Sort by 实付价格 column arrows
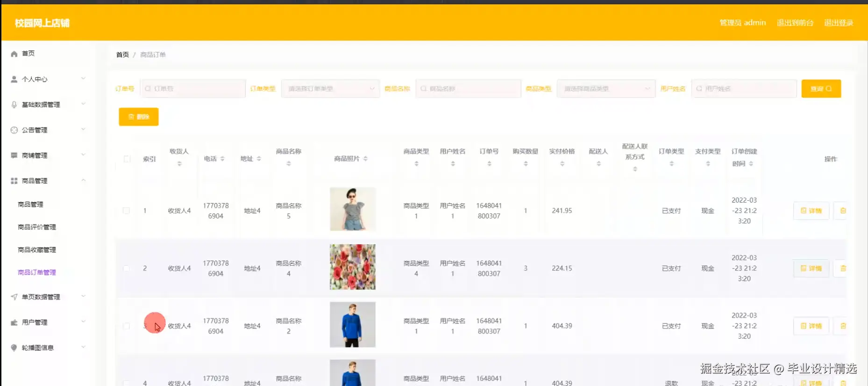Screen dimensions: 868x386 562,164
